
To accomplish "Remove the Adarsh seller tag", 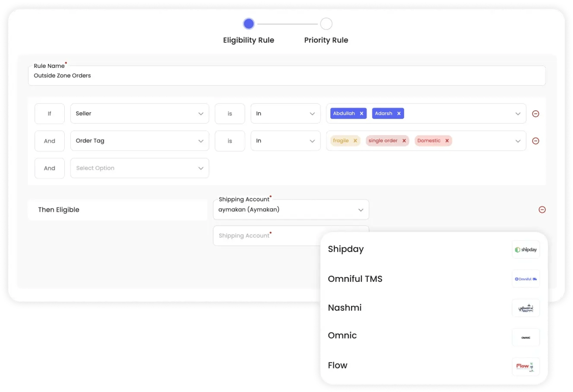I will [398, 113].
